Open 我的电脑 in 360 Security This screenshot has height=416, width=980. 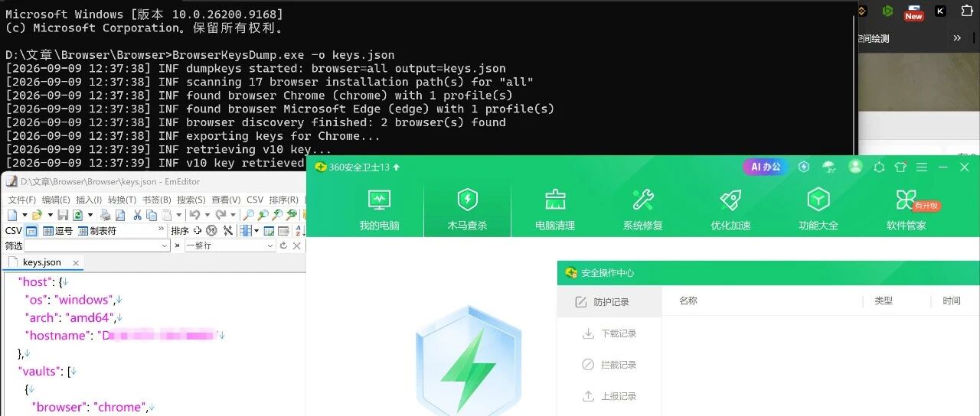tap(380, 209)
